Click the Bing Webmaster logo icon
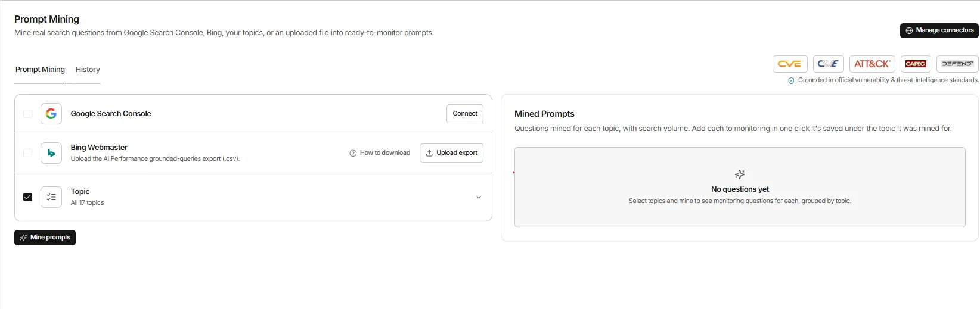This screenshot has height=309, width=980. tap(51, 153)
